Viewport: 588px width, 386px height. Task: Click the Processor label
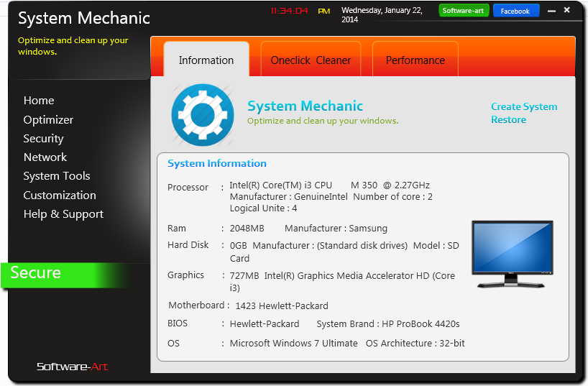coord(188,187)
